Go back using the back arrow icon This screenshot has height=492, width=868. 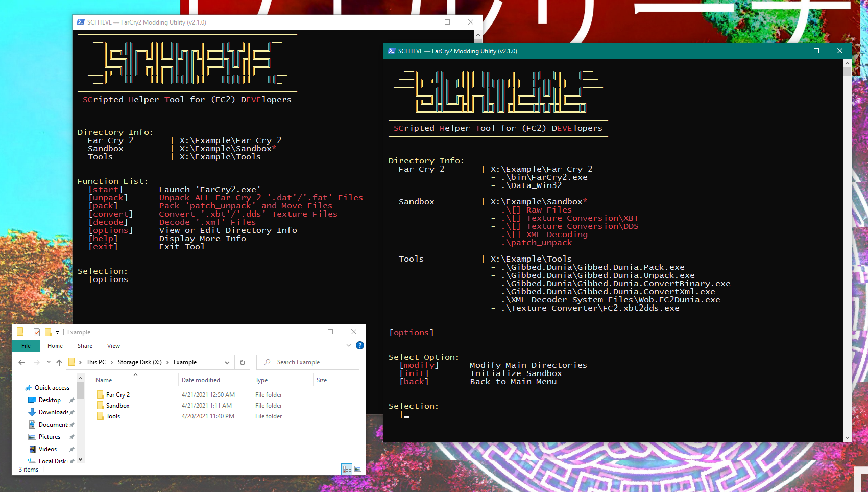click(x=21, y=362)
